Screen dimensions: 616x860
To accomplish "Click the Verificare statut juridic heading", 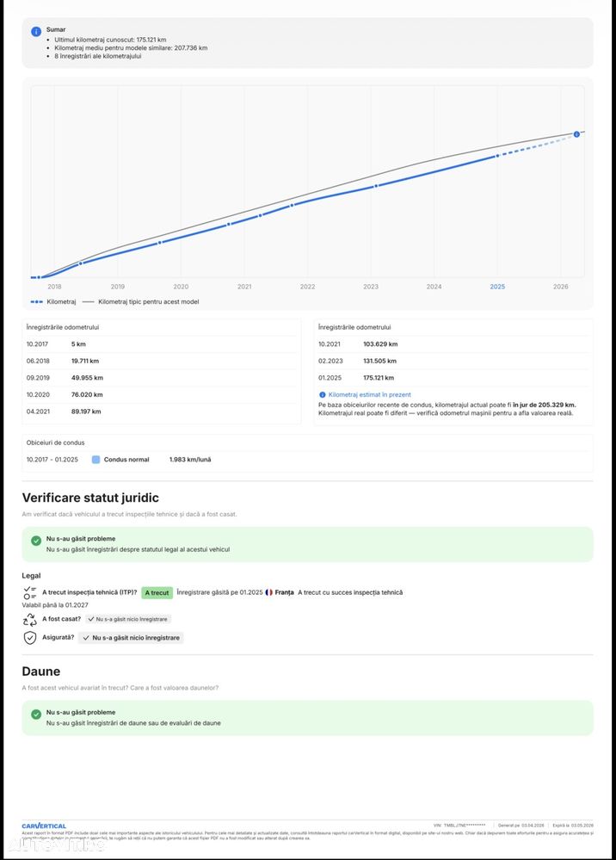I will coord(90,498).
